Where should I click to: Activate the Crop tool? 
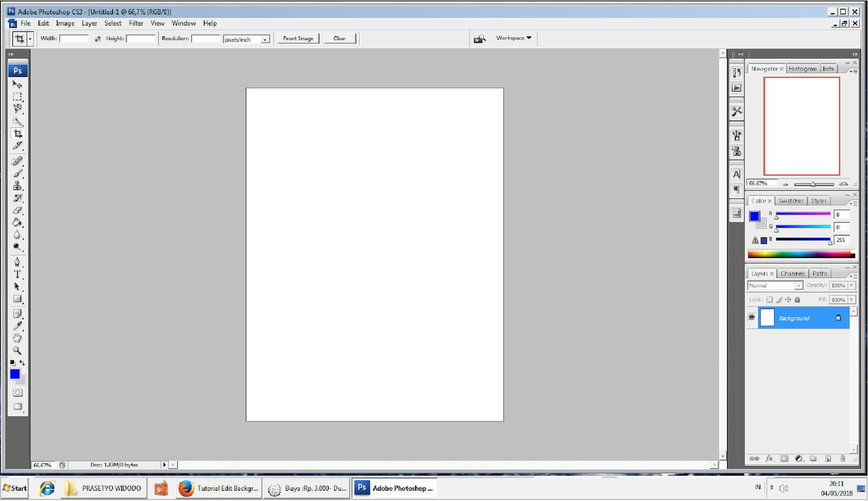click(x=17, y=133)
